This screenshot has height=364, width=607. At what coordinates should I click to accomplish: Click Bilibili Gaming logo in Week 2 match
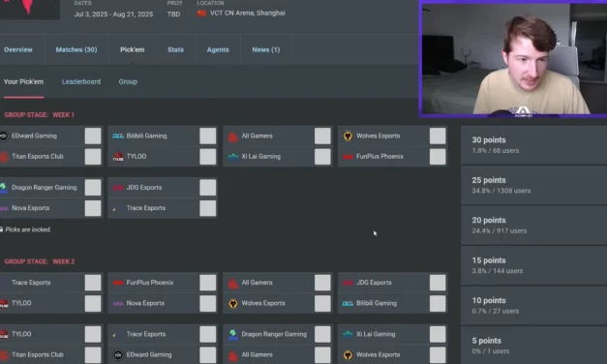click(x=348, y=303)
